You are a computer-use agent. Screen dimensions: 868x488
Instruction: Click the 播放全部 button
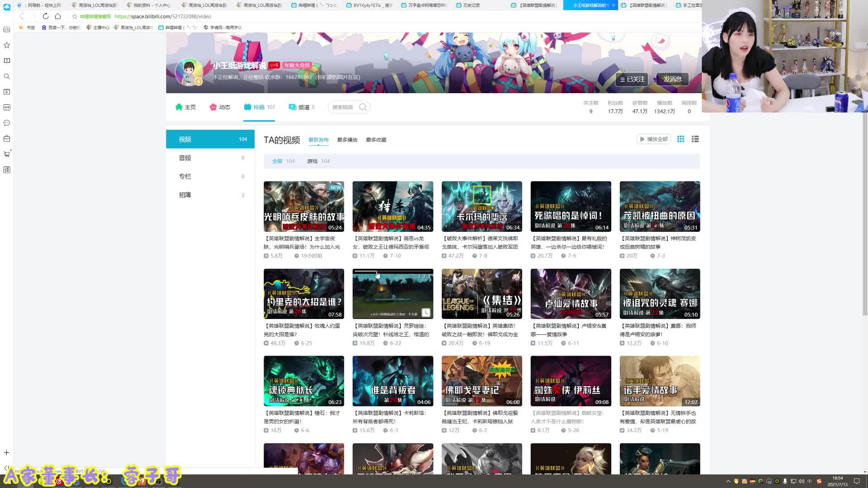(x=653, y=139)
